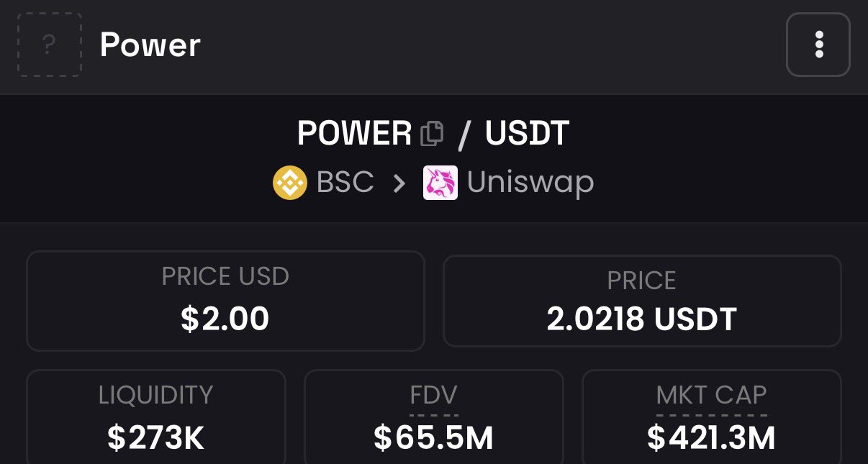Viewport: 868px width, 464px height.
Task: Select the USDT quote token symbol
Action: pos(527,133)
